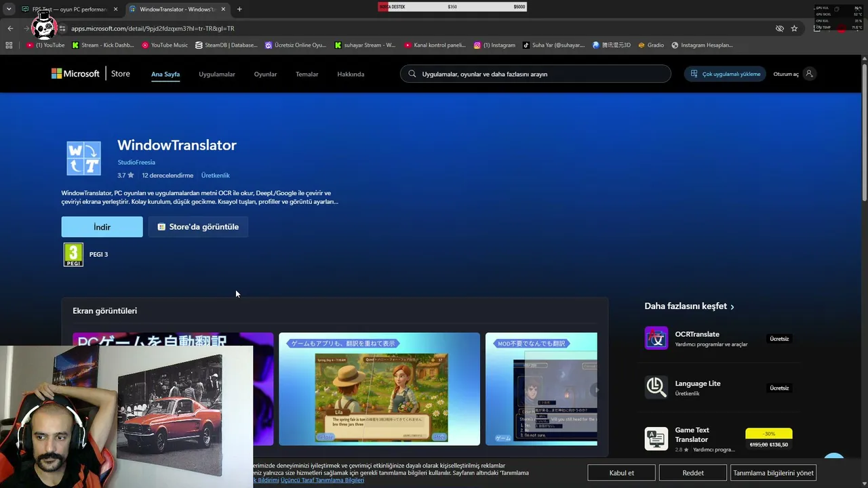Click the store search input field
Image resolution: width=868 pixels, height=488 pixels.
pos(536,74)
